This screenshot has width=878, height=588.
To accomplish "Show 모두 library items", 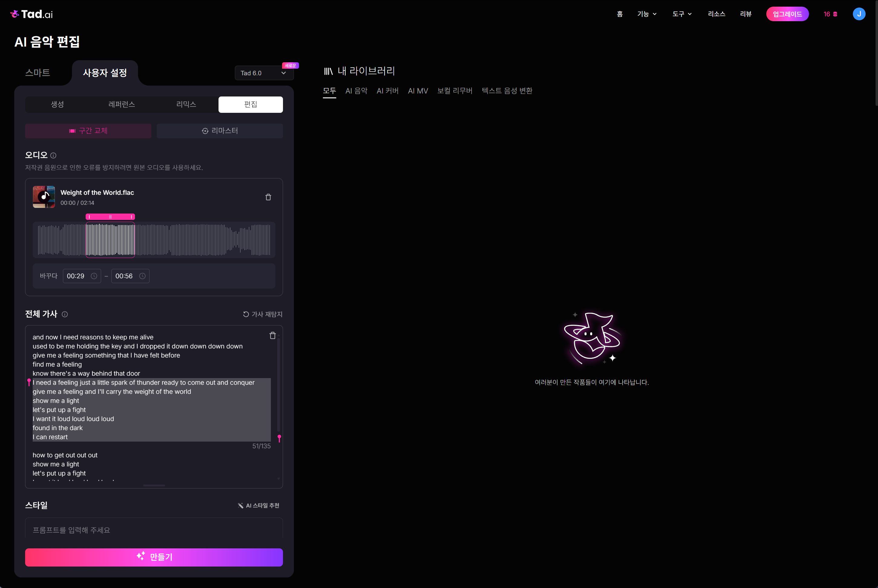I will pyautogui.click(x=329, y=91).
